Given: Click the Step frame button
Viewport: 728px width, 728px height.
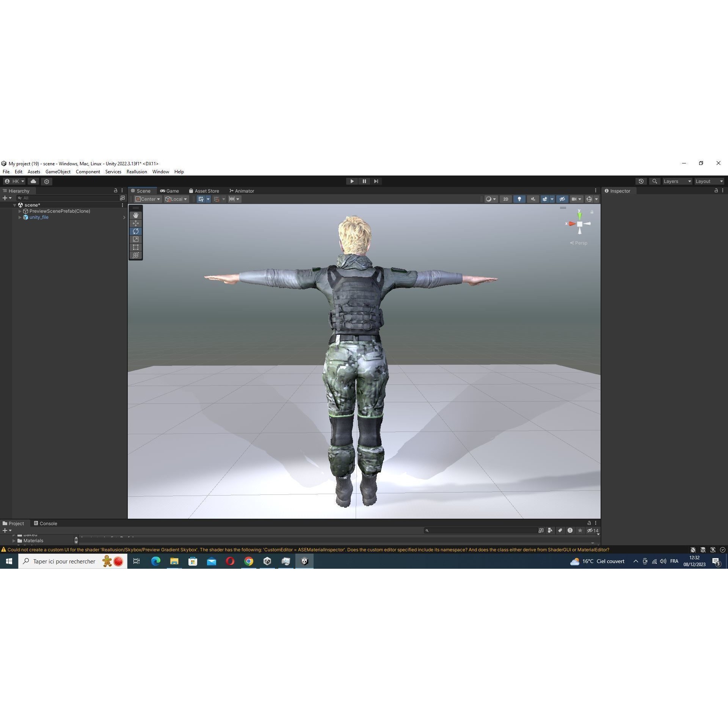Looking at the screenshot, I should tap(376, 181).
